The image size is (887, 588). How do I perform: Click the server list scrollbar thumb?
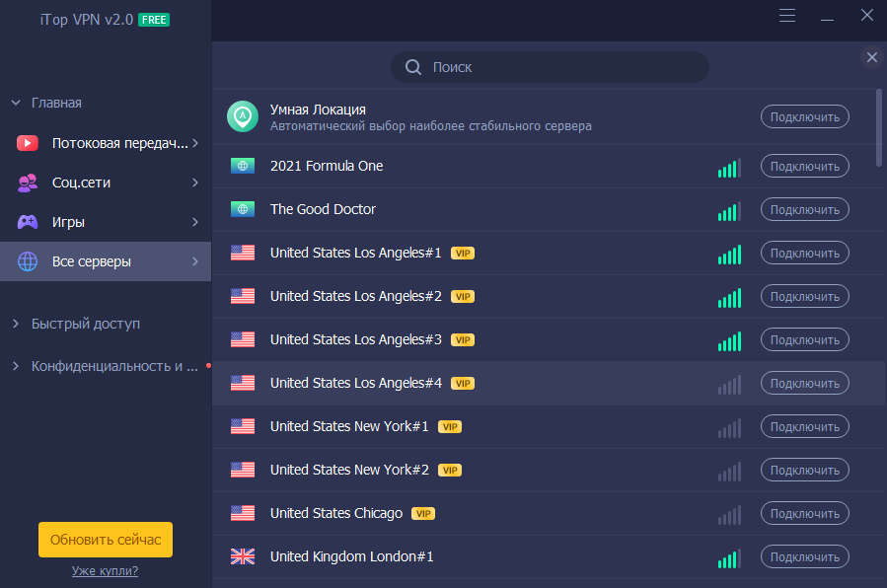click(x=879, y=128)
